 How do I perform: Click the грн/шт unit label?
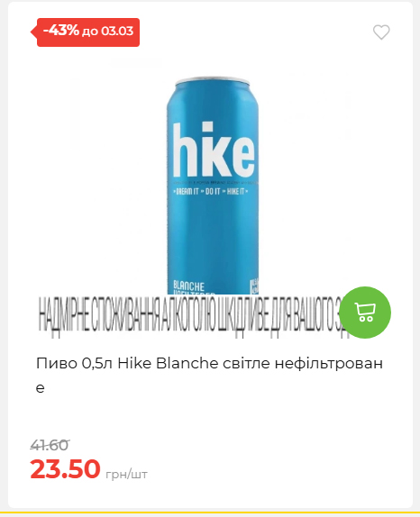(x=126, y=475)
